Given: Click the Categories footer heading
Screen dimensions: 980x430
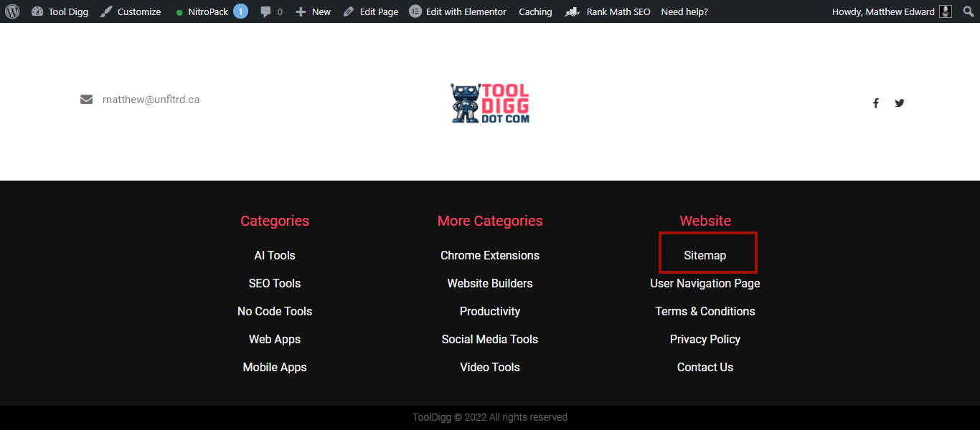Looking at the screenshot, I should tap(275, 221).
